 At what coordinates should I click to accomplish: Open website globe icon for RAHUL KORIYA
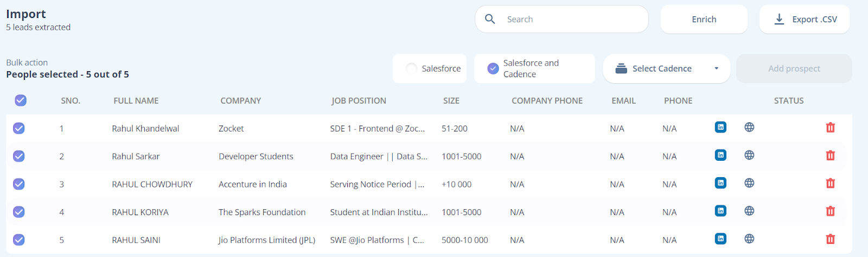[x=749, y=211]
